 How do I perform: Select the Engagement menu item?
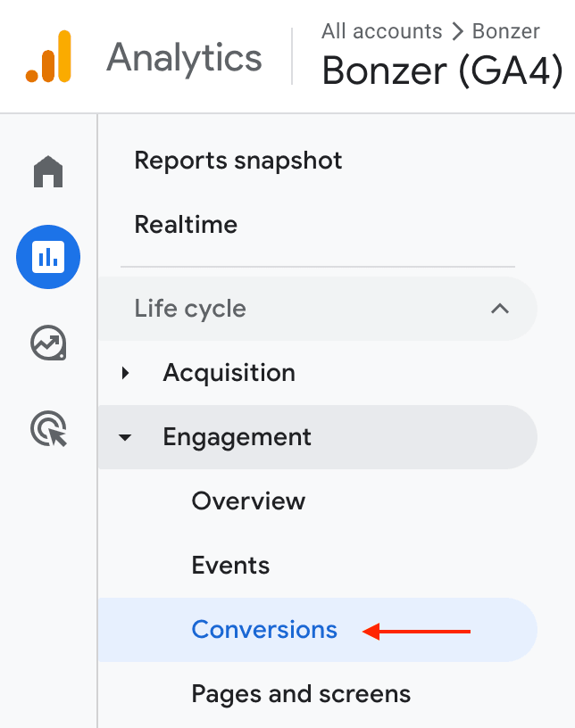(318, 437)
